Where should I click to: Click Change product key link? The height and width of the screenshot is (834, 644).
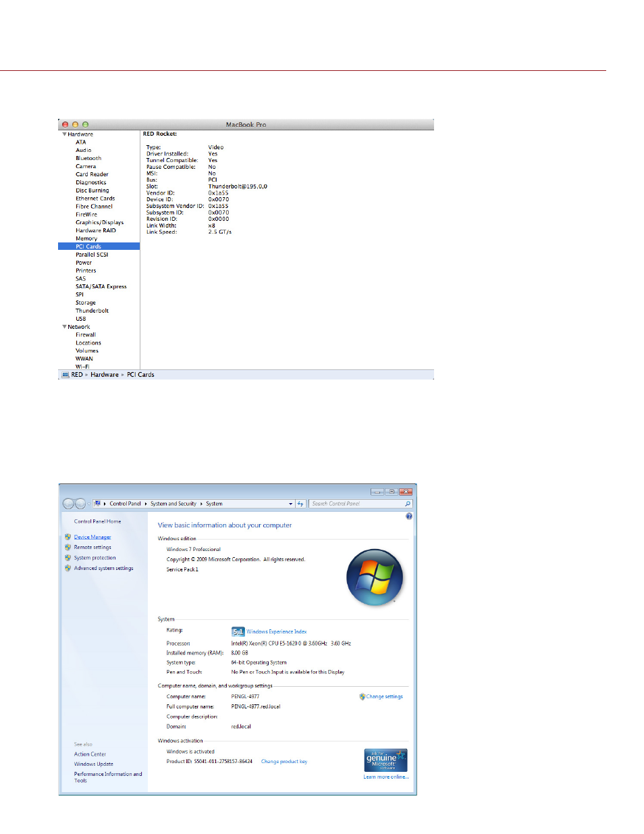point(284,762)
